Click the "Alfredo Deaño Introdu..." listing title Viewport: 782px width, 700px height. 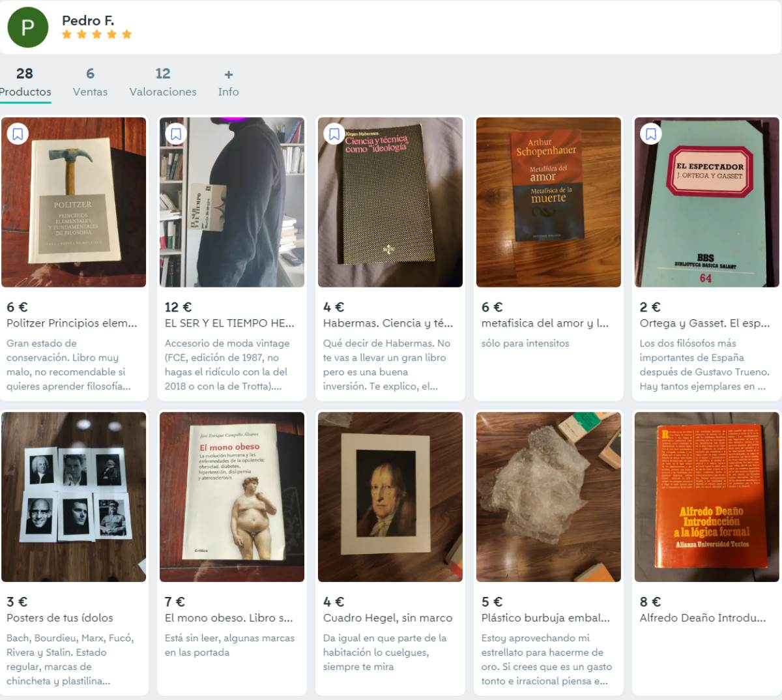702,618
